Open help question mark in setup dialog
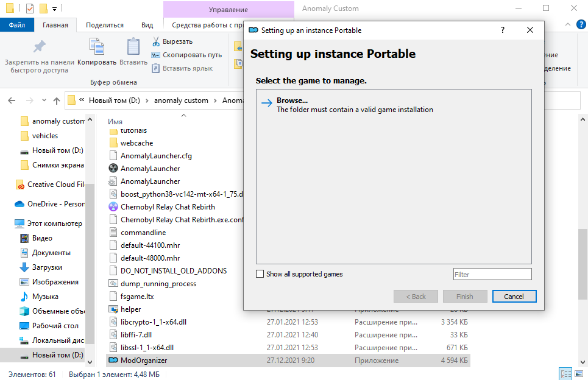This screenshot has width=588, height=380. tap(503, 30)
